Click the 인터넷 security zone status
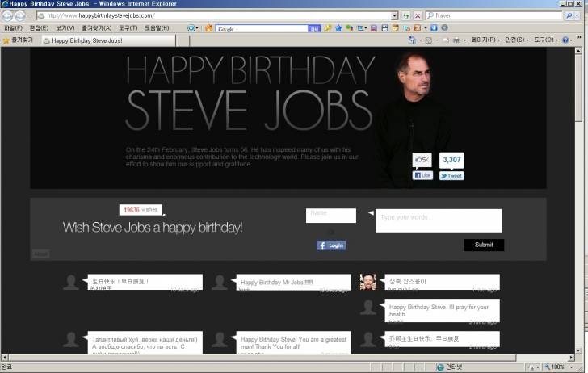This screenshot has width=588, height=373. tap(449, 367)
